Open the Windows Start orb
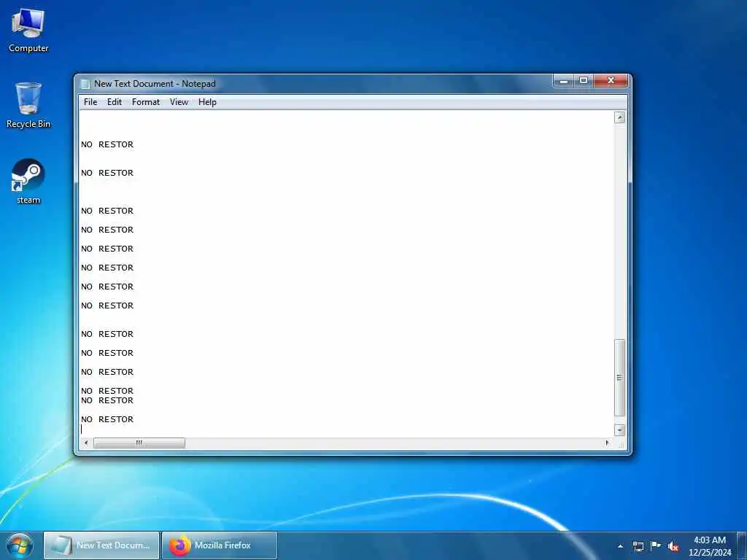This screenshot has width=747, height=560. point(20,545)
